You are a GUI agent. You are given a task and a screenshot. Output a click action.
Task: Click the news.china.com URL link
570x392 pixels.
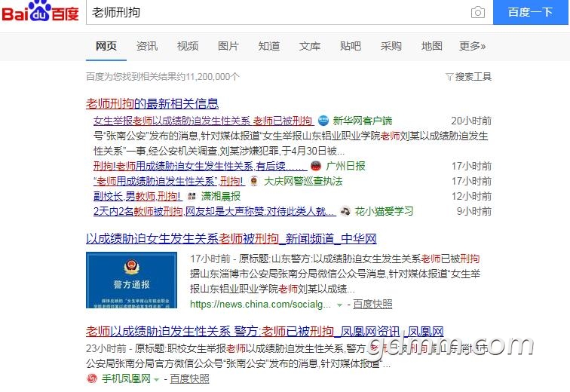[x=261, y=305]
